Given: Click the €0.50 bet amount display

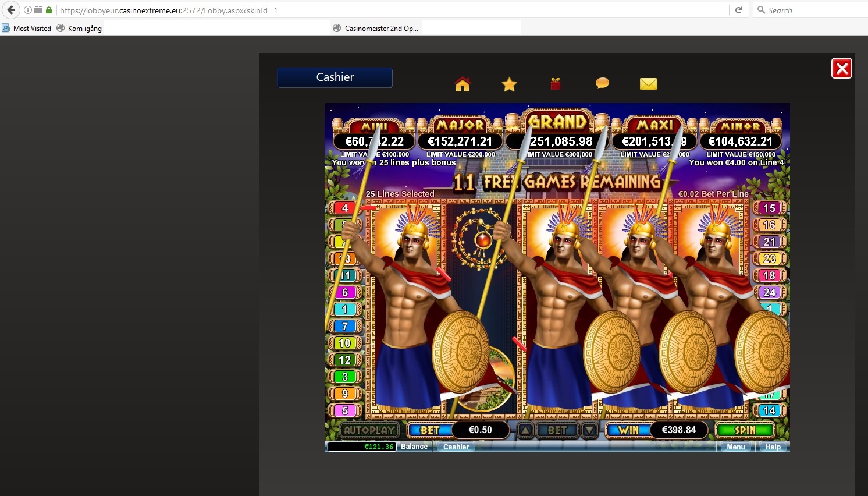Looking at the screenshot, I should coord(481,430).
